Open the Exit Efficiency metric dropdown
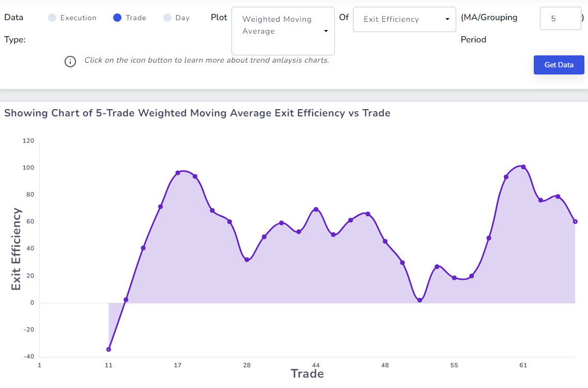 tap(404, 19)
